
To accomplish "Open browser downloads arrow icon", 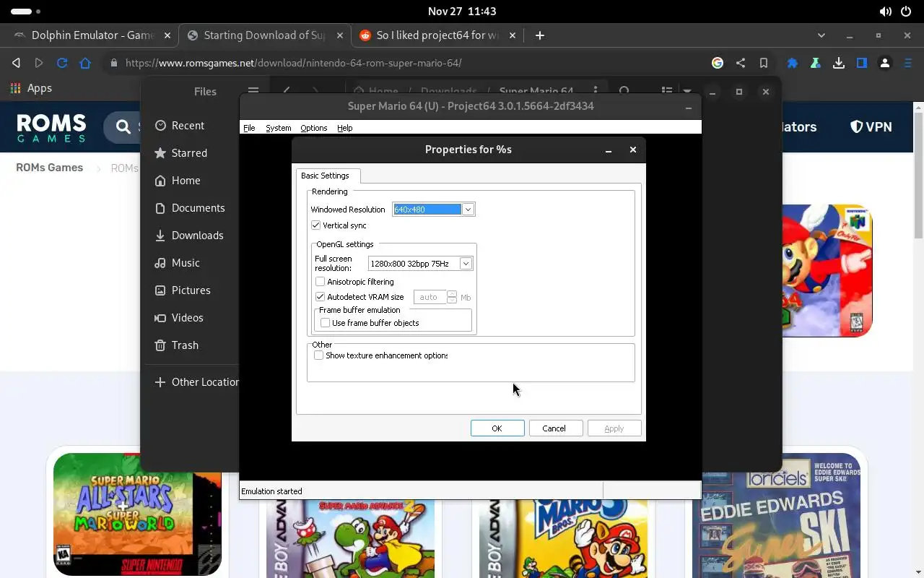I will pyautogui.click(x=839, y=63).
